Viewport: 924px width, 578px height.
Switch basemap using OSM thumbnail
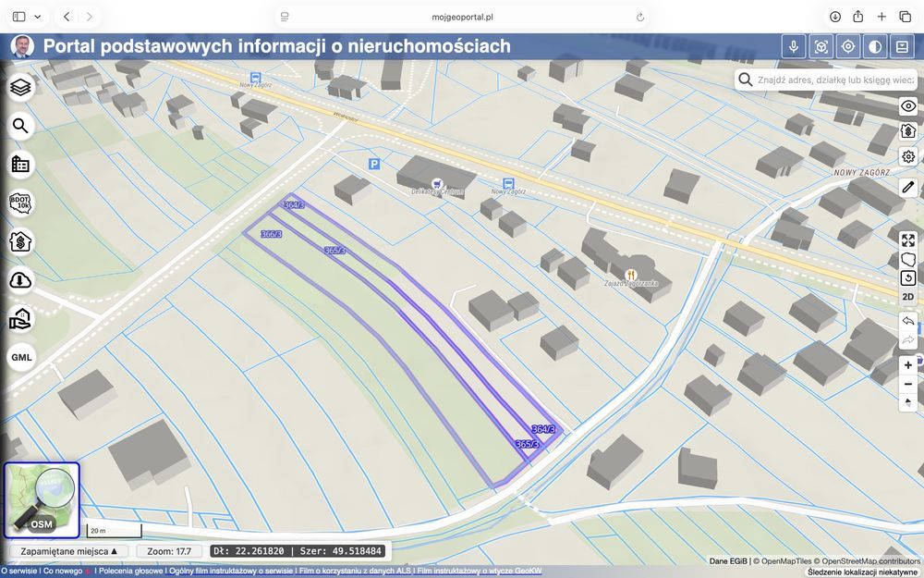(x=42, y=500)
